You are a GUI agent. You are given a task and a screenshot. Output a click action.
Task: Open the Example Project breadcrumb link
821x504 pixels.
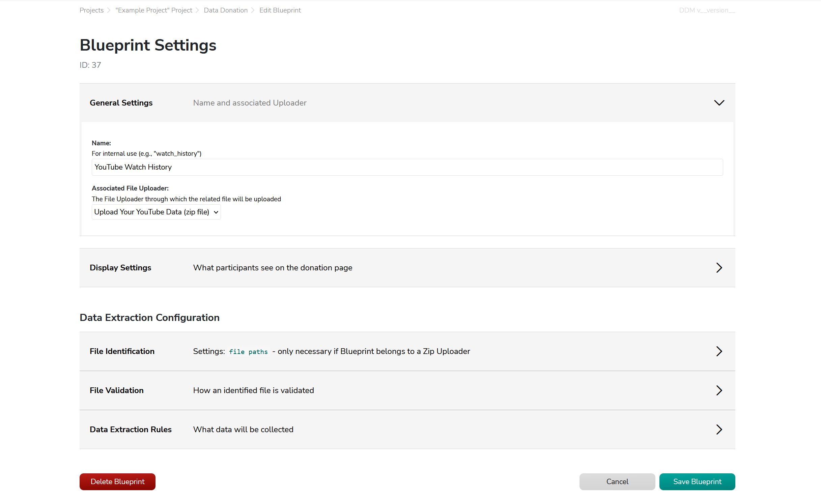click(153, 10)
